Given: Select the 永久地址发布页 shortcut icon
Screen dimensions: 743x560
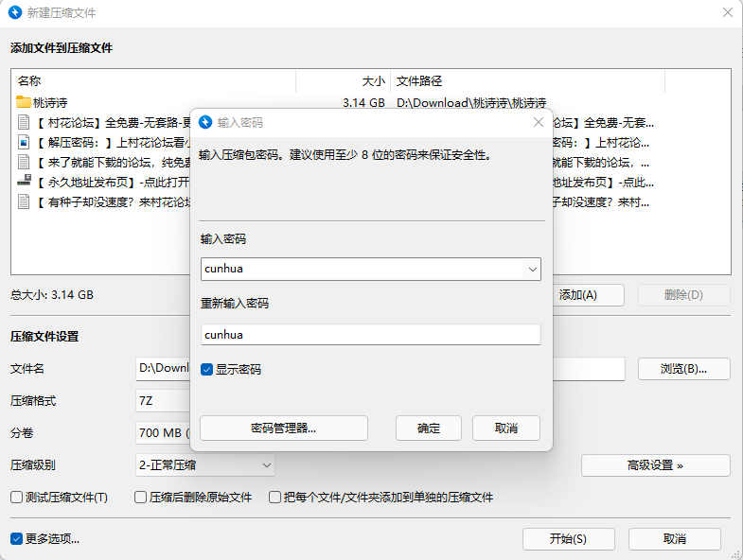Looking at the screenshot, I should (x=25, y=182).
